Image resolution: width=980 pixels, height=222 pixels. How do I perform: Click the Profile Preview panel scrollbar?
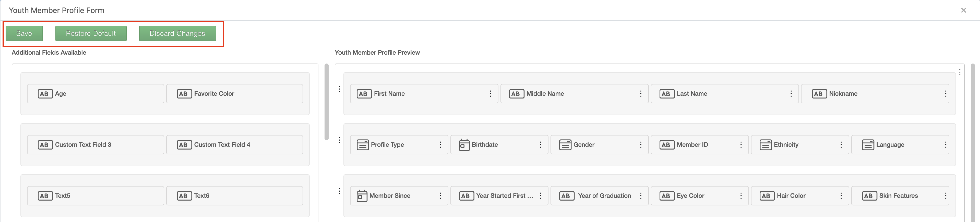point(973,143)
